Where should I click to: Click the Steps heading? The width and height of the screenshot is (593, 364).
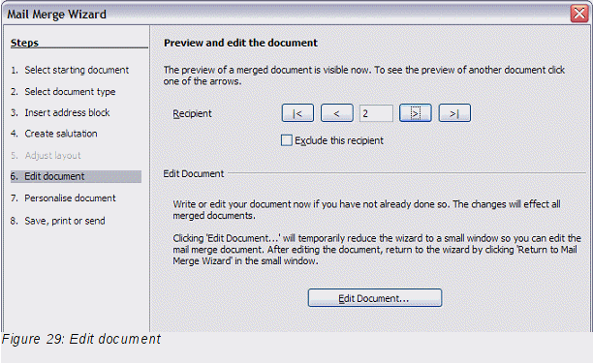(24, 43)
